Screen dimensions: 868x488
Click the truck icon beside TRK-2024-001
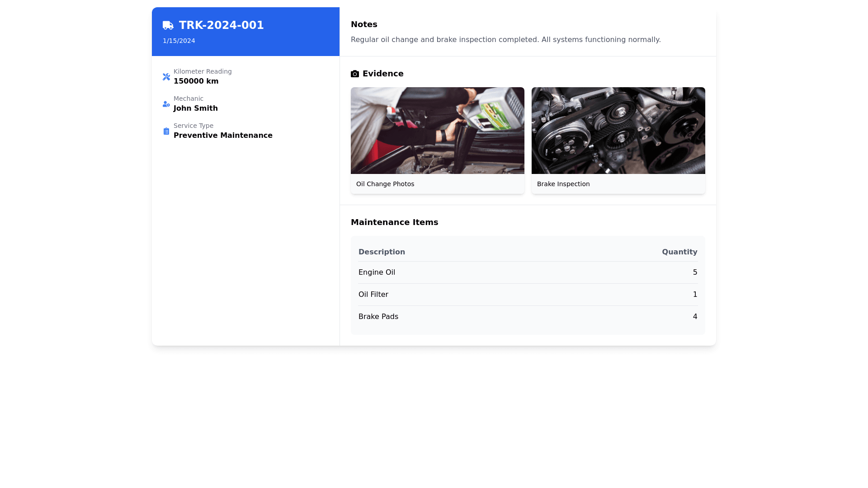pos(168,25)
